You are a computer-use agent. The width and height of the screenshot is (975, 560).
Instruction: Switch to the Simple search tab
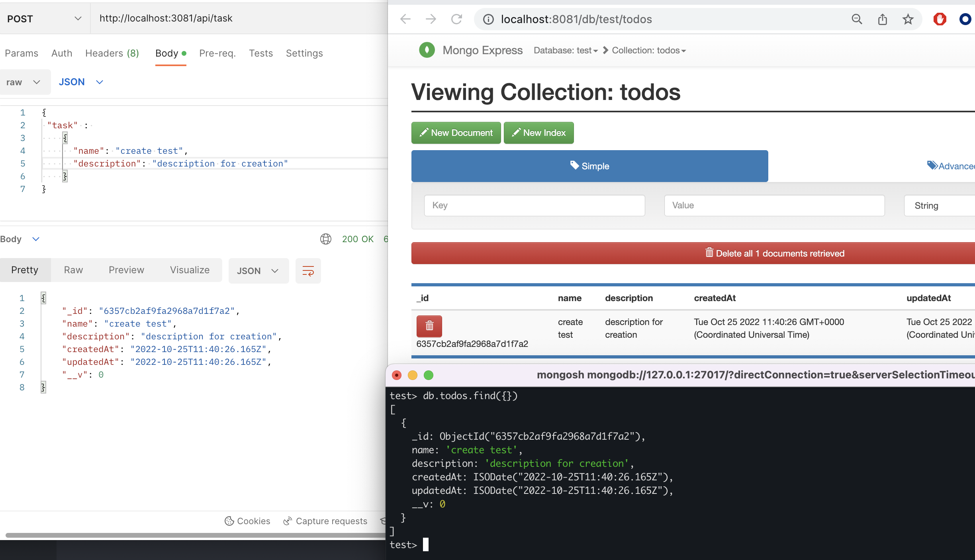point(589,166)
